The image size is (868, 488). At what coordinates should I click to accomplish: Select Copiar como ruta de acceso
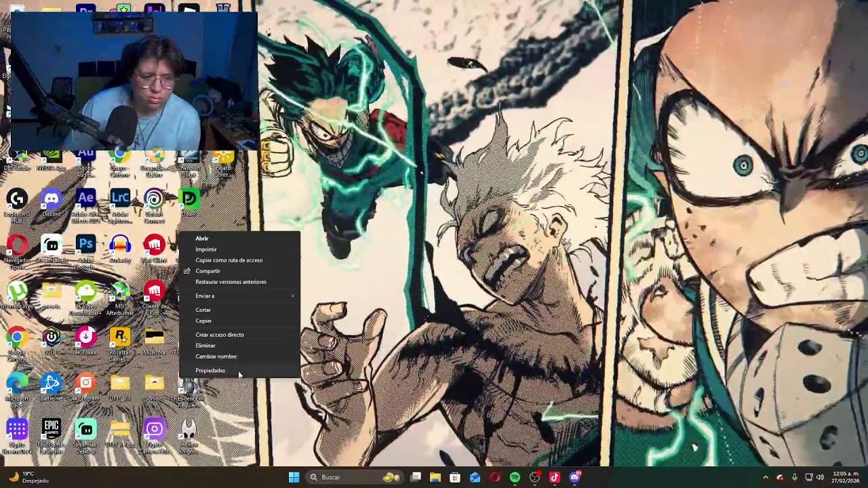point(239,260)
